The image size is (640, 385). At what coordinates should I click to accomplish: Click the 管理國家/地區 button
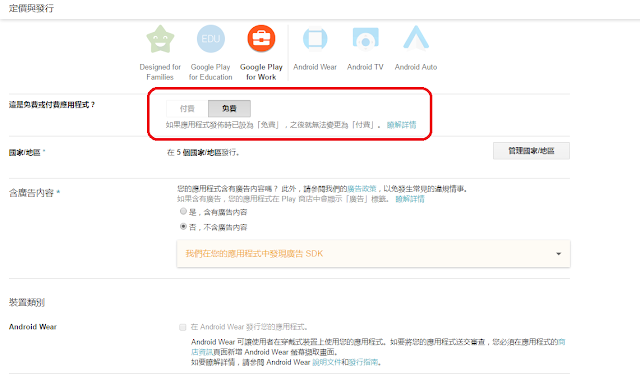tap(531, 151)
